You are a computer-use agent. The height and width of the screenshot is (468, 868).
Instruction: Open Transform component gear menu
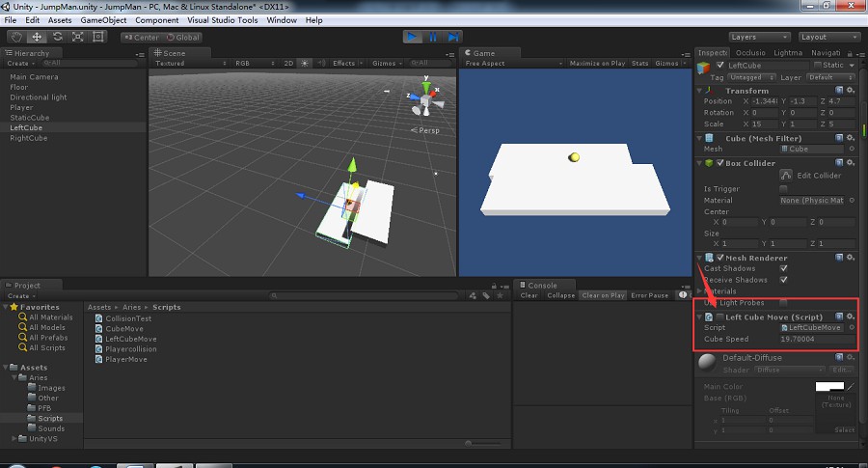851,91
